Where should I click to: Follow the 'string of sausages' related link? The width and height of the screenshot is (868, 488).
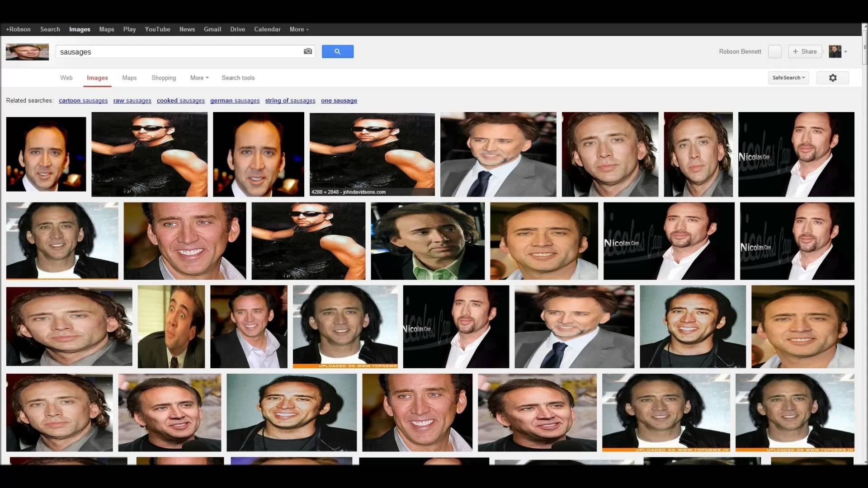(290, 101)
